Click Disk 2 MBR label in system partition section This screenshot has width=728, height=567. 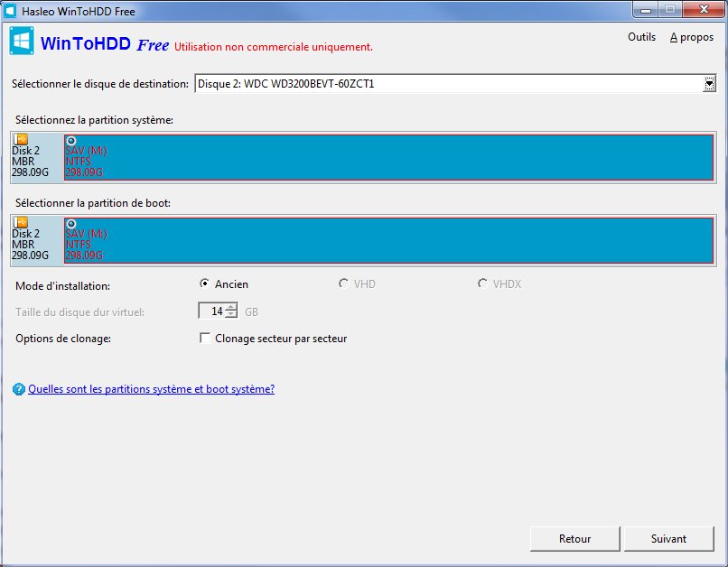click(x=30, y=162)
